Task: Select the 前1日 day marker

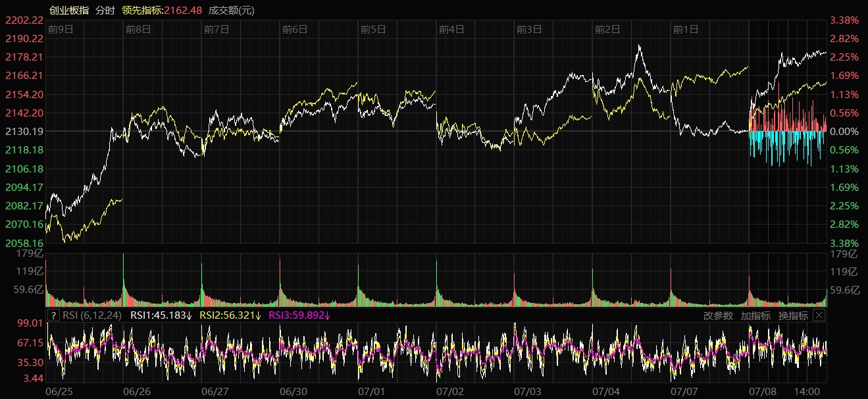Action: [x=686, y=29]
